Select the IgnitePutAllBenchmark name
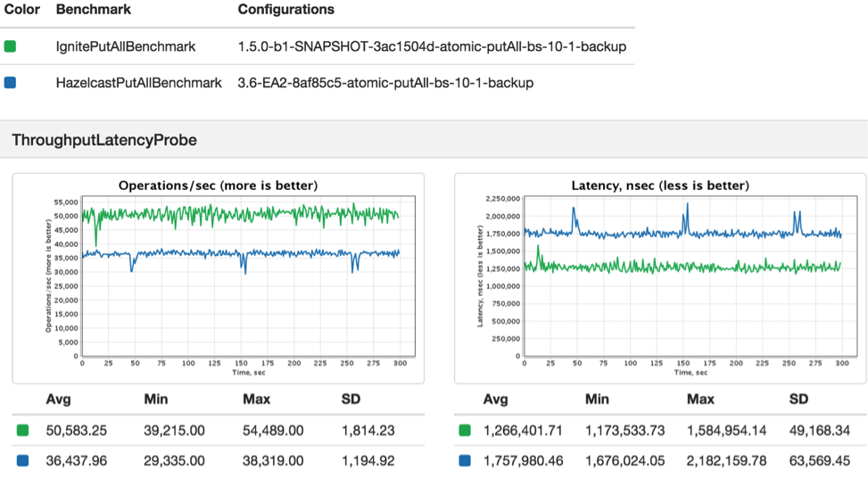 126,46
